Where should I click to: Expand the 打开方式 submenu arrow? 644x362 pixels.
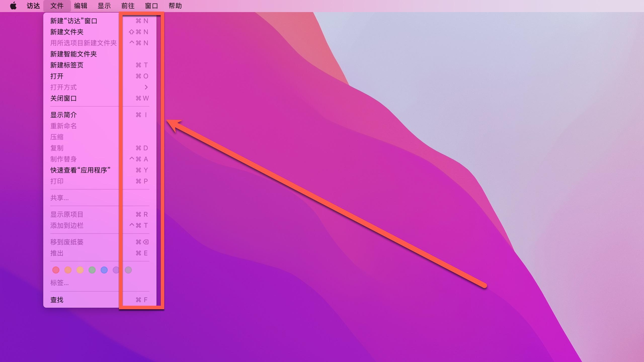146,87
